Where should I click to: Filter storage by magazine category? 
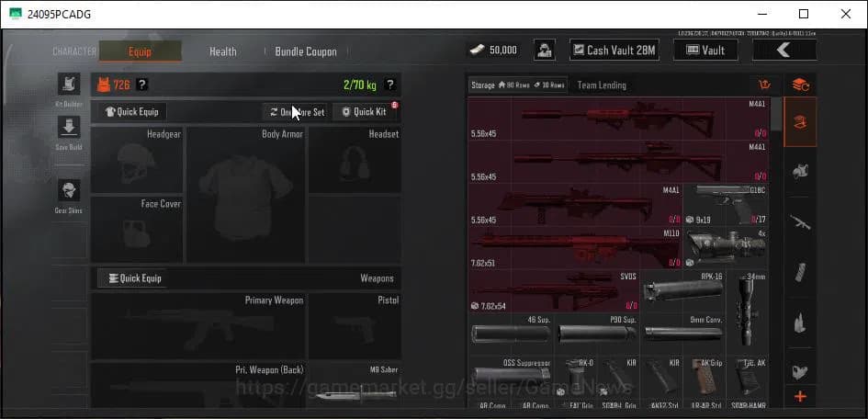800,272
